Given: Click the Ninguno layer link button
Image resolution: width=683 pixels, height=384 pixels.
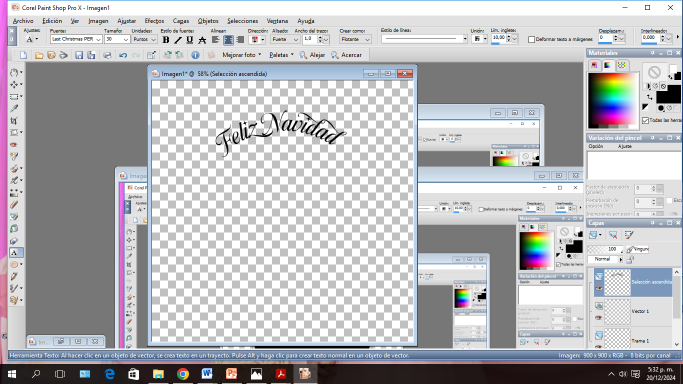Looking at the screenshot, I should [x=638, y=249].
